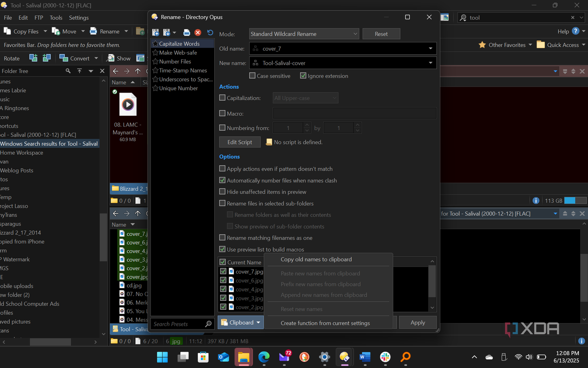588x368 pixels.
Task: Click the Show image toolbar button
Action: 119,58
